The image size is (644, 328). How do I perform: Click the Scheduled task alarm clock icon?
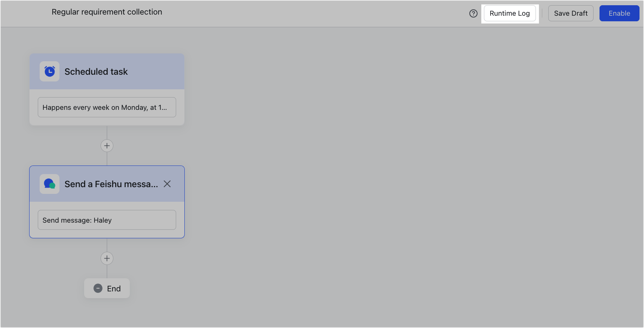coord(50,71)
